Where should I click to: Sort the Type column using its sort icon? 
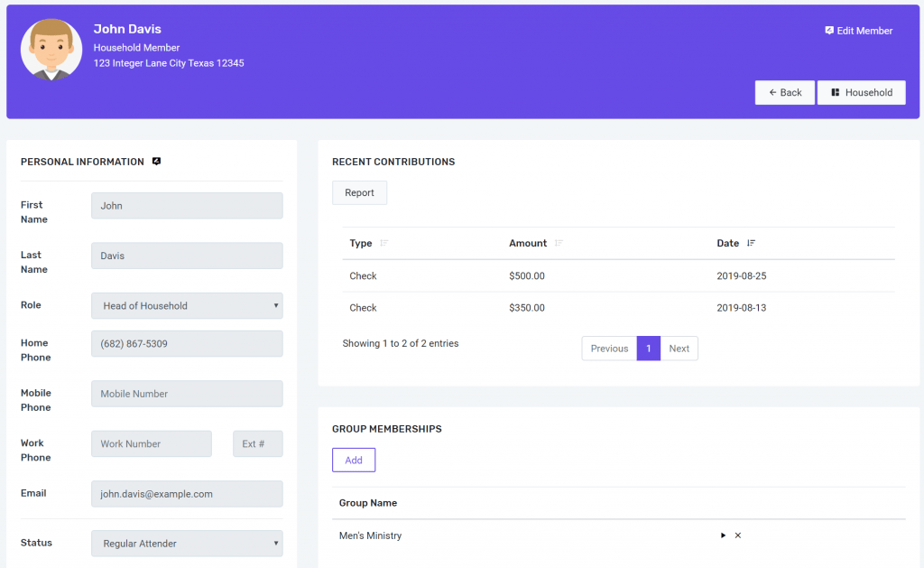click(x=384, y=243)
